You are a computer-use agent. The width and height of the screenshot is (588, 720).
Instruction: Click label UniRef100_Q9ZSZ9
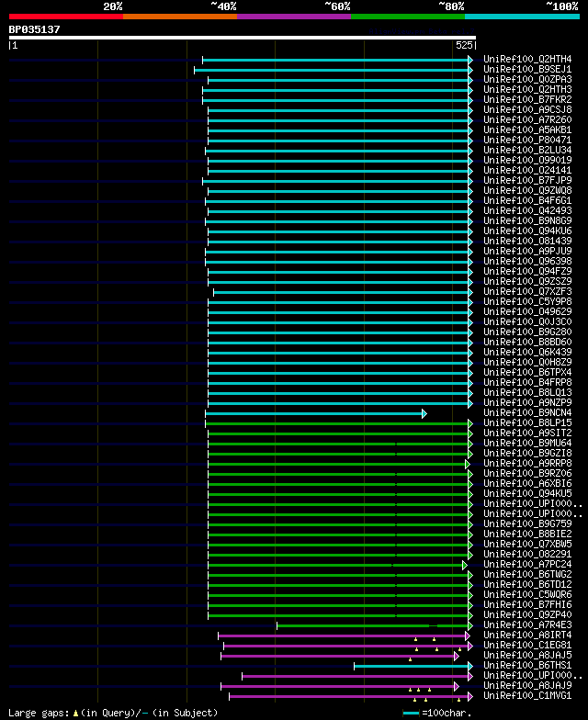tap(527, 281)
